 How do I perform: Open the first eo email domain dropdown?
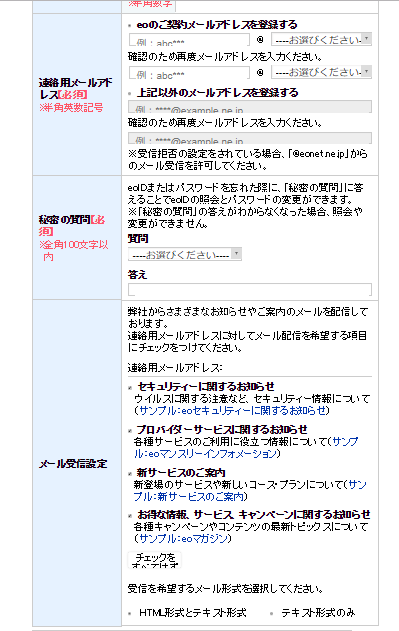[x=321, y=39]
